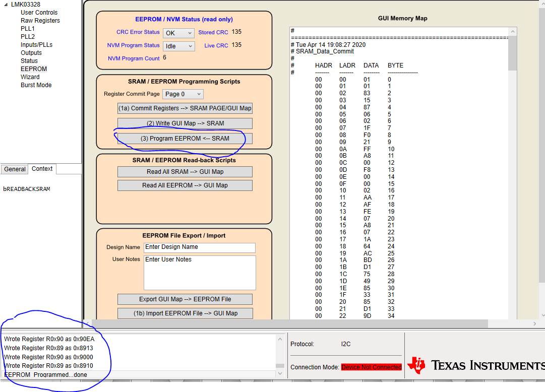Click Live CRC value 135
The image size is (545, 392).
(x=236, y=45)
